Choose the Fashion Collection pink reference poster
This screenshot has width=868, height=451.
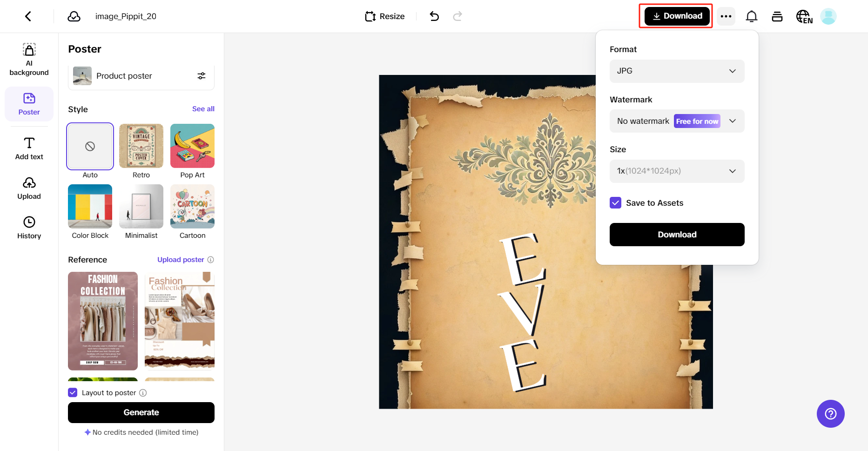click(103, 321)
